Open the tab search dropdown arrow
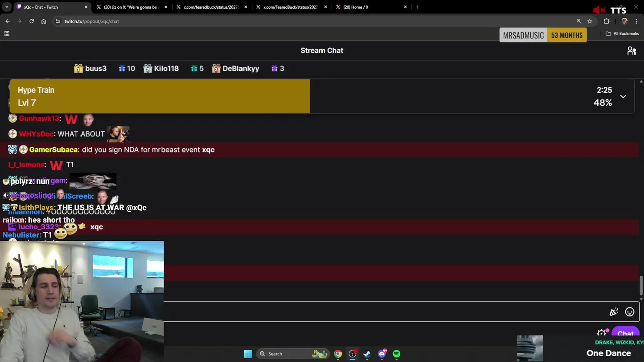 pos(6,7)
